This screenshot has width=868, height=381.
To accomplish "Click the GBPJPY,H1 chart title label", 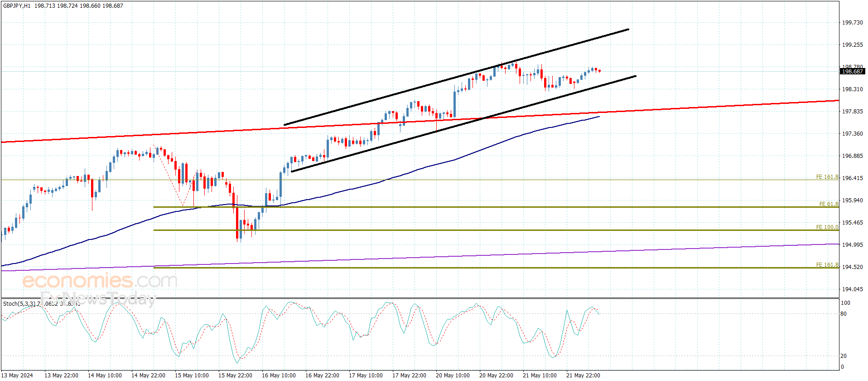I will pyautogui.click(x=17, y=6).
